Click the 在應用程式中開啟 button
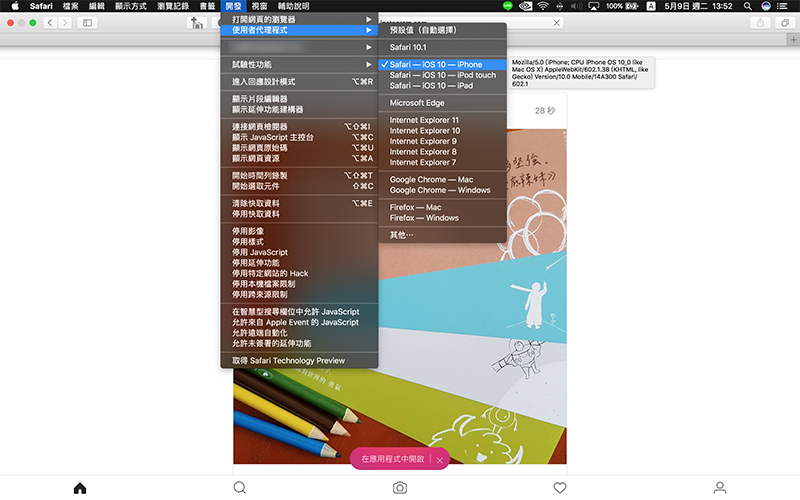 pos(393,458)
